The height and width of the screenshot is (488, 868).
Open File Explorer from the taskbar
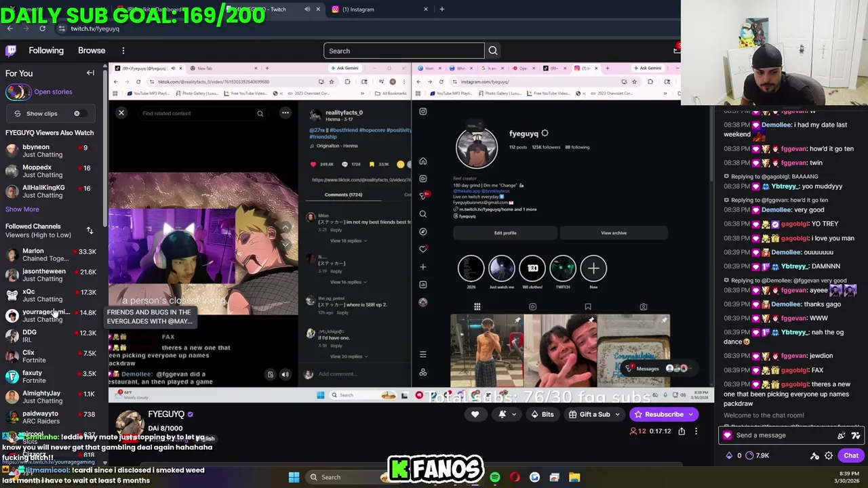click(574, 477)
